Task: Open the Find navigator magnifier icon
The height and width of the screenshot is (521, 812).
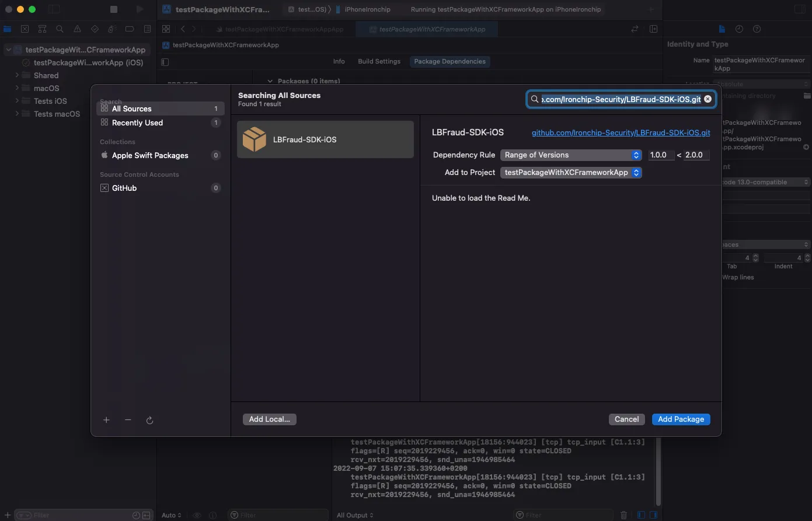Action: (60, 29)
